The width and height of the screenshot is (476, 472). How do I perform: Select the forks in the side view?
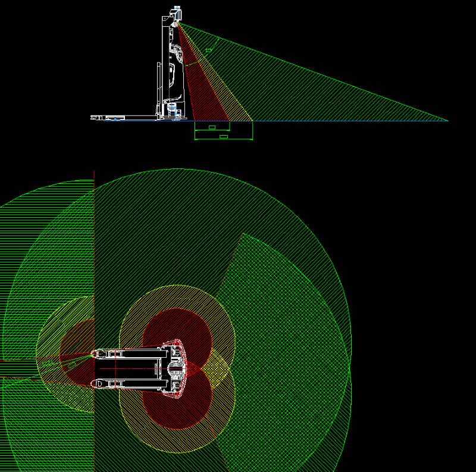point(124,117)
